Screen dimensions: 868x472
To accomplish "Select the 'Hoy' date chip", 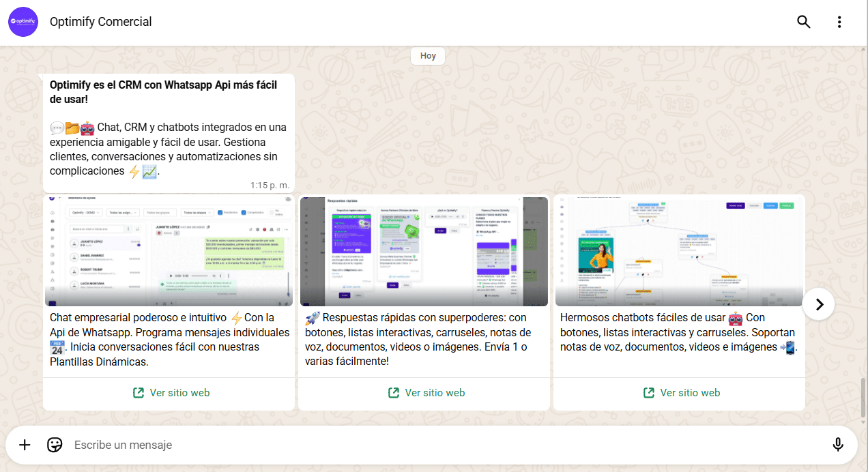I will point(428,56).
